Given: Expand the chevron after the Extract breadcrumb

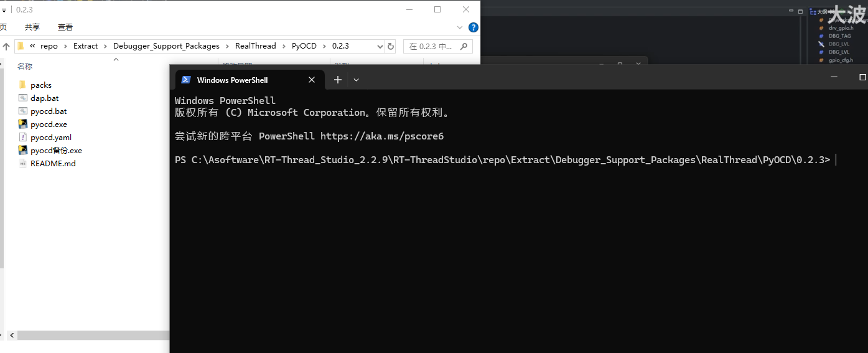Looking at the screenshot, I should (x=105, y=46).
